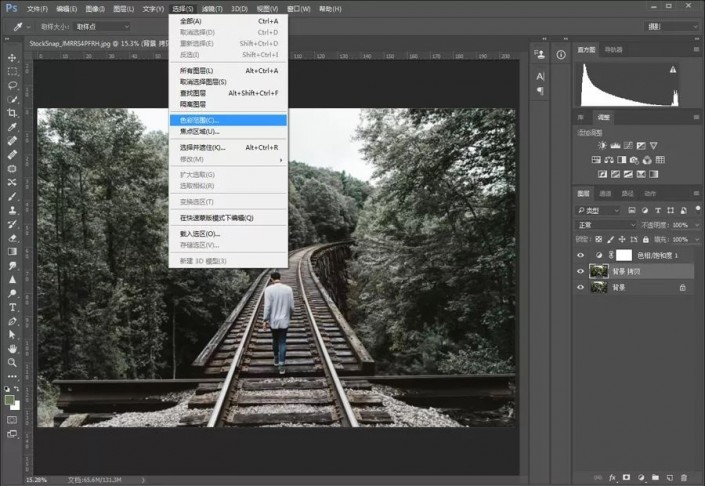Screen dimensions: 705x486
Task: Select the Lasso tool
Action: coord(12,86)
